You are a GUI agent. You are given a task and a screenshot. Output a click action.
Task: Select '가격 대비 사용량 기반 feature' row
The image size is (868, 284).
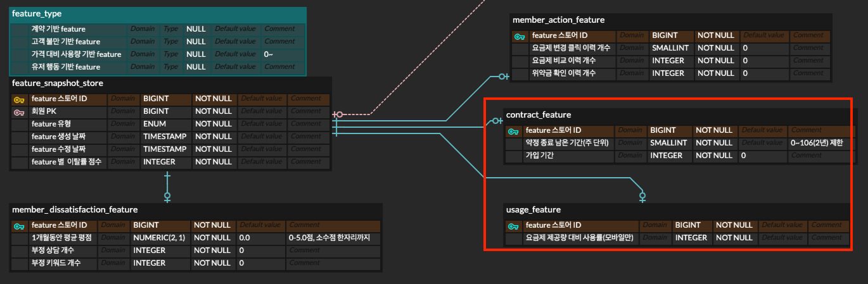76,54
